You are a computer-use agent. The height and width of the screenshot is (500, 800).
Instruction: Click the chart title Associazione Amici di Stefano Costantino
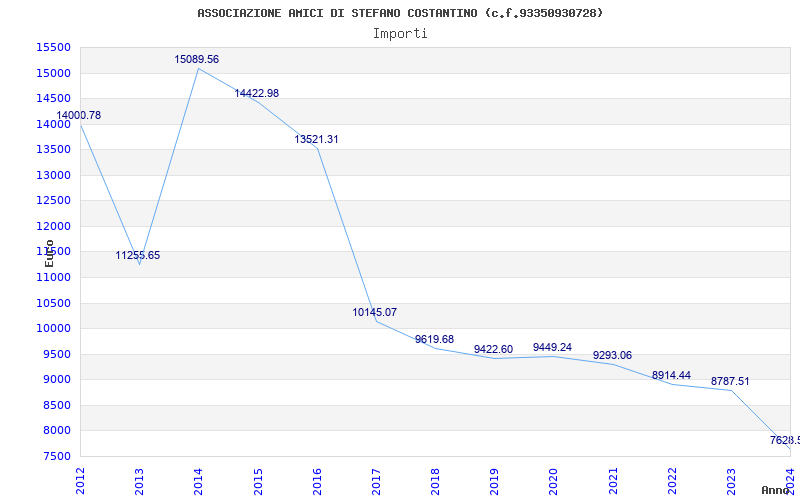pyautogui.click(x=400, y=13)
